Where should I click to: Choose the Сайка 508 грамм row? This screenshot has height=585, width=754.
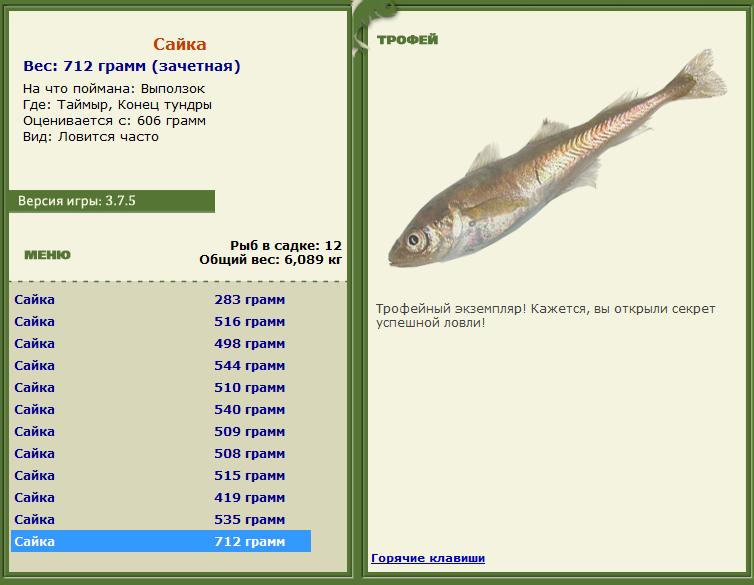[160, 454]
